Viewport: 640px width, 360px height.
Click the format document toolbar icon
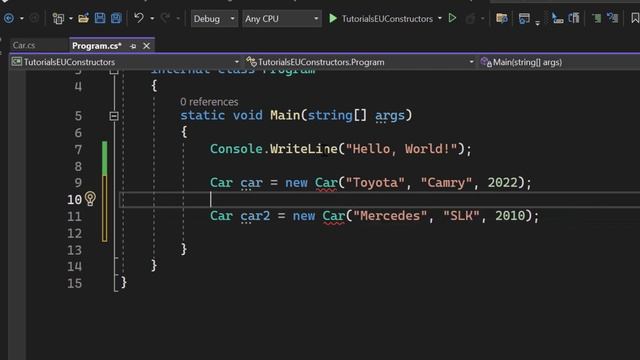coord(574,18)
